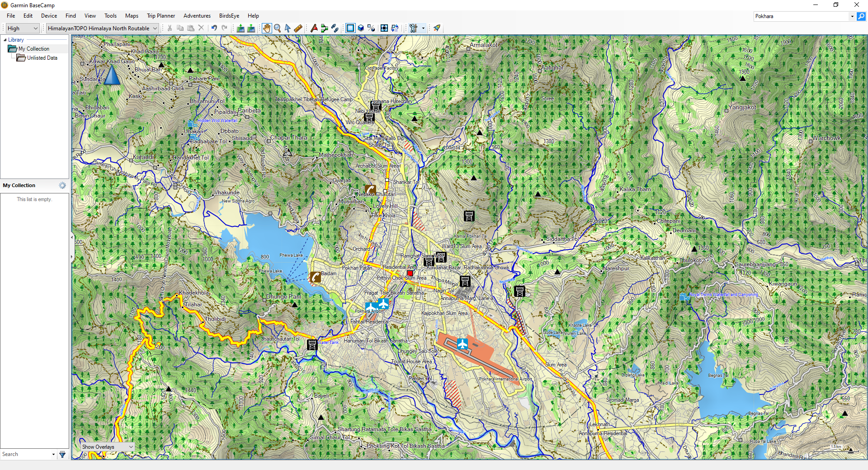The height and width of the screenshot is (470, 868).
Task: Click the Send to Device icon
Action: 241,28
